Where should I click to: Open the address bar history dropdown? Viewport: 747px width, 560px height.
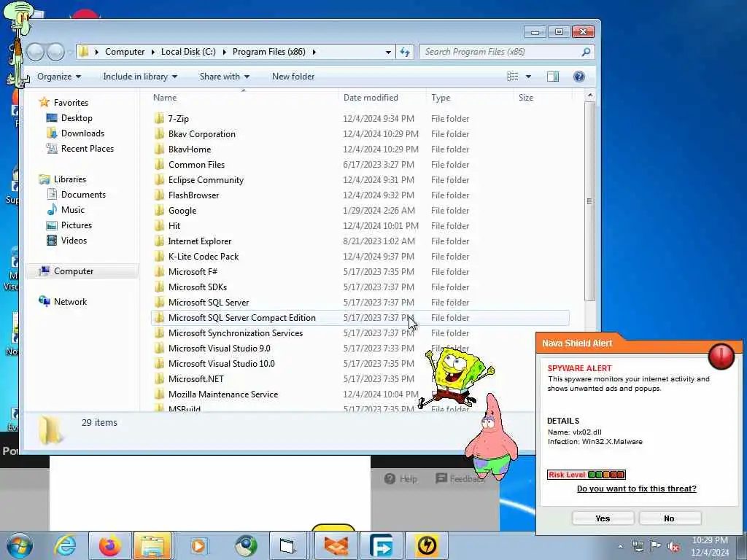[388, 52]
